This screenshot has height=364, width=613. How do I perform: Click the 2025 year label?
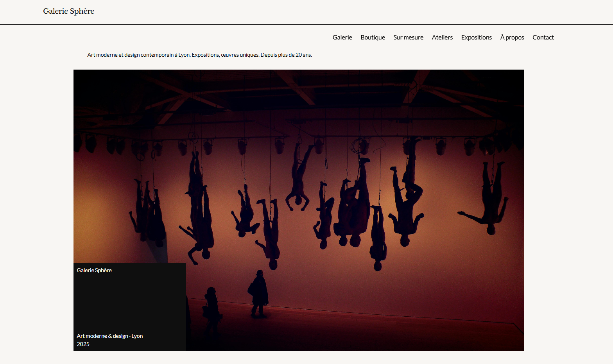pos(83,344)
